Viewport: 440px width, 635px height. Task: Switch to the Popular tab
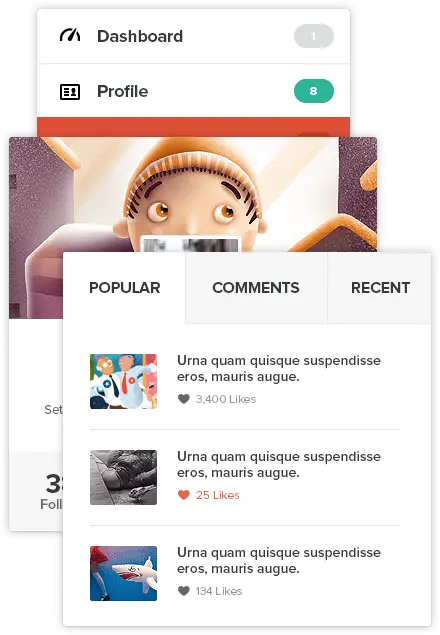[124, 288]
